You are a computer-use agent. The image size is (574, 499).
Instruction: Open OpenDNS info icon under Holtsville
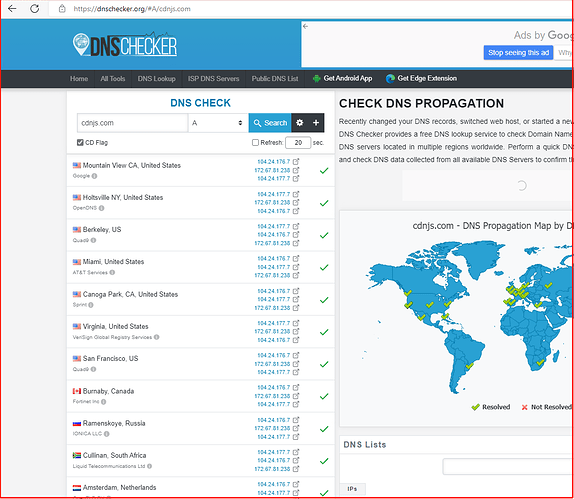(x=101, y=208)
